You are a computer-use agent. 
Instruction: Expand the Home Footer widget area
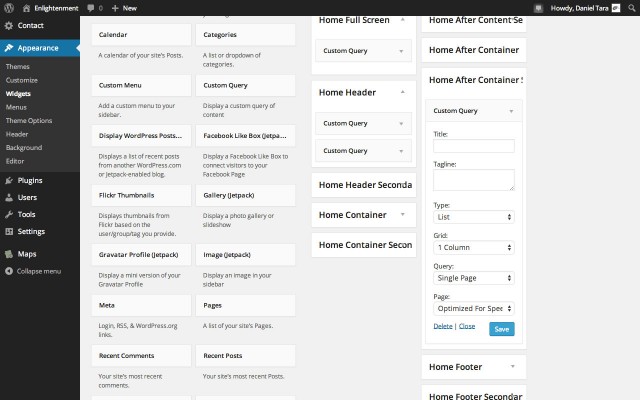point(513,367)
